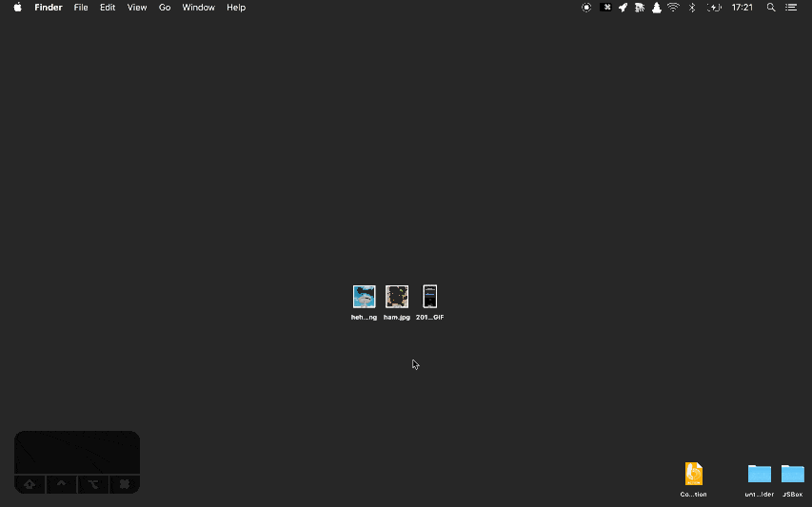Open the Finder menu

pyautogui.click(x=49, y=8)
